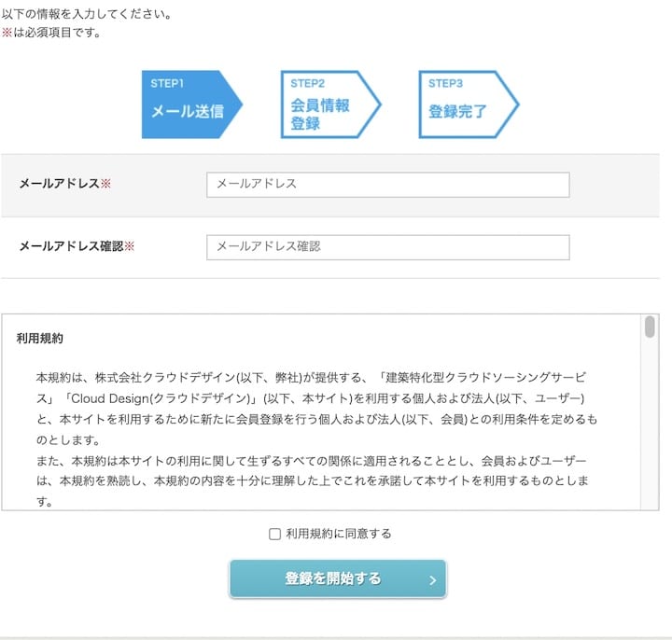Focus the メールアドレス input field
Screen dimensions: 672x640
tap(387, 185)
